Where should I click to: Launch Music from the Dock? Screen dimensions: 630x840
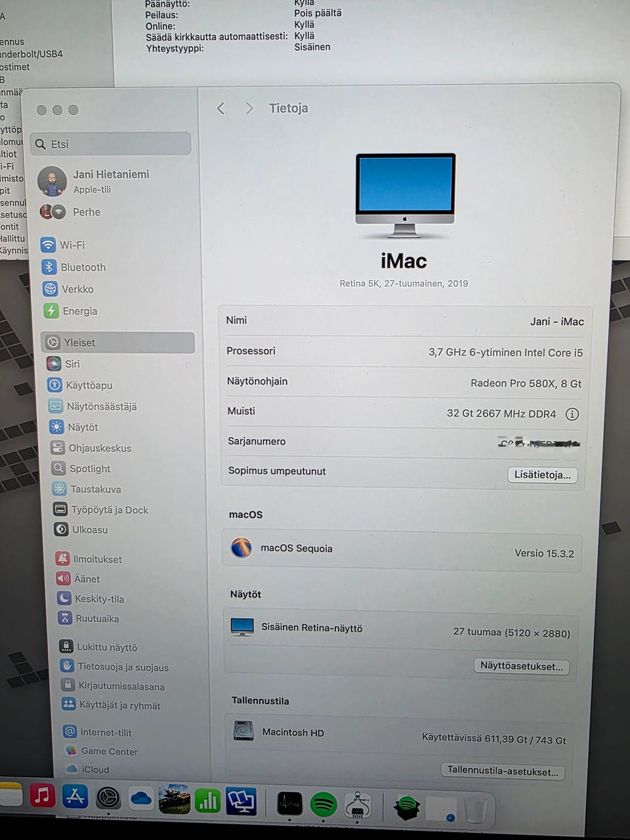[x=42, y=796]
